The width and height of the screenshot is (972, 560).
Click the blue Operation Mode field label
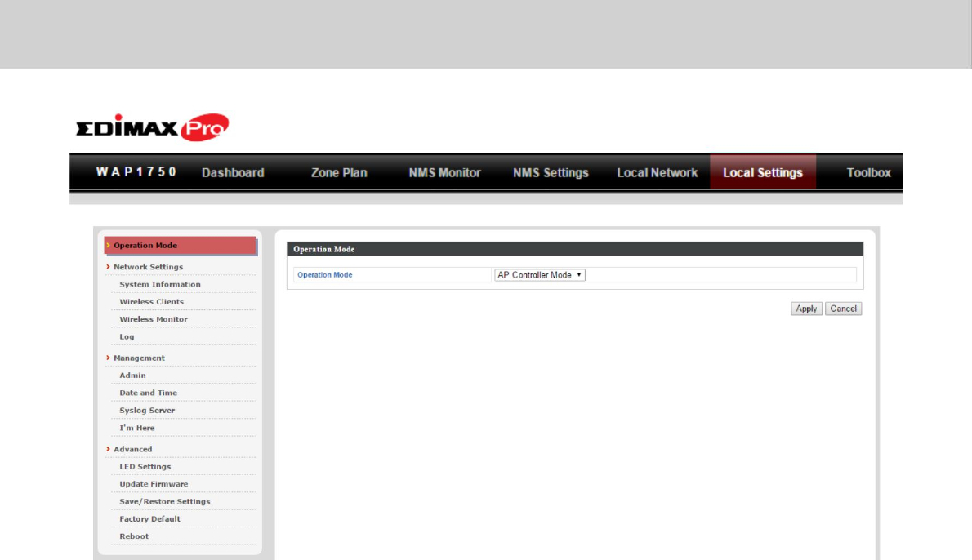[325, 275]
